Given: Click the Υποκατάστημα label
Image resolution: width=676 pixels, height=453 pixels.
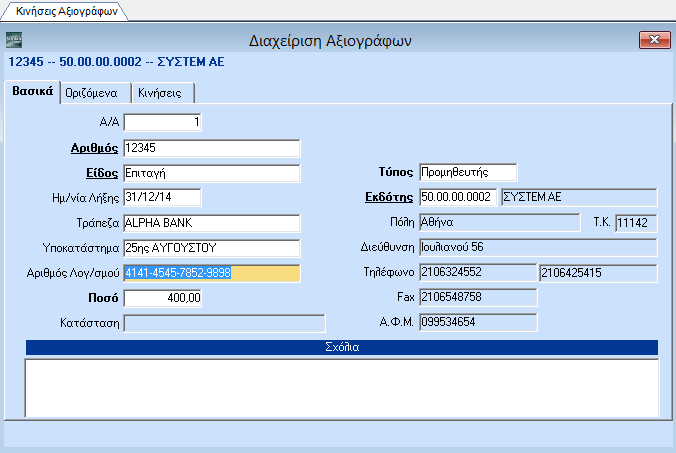Looking at the screenshot, I should coord(81,248).
